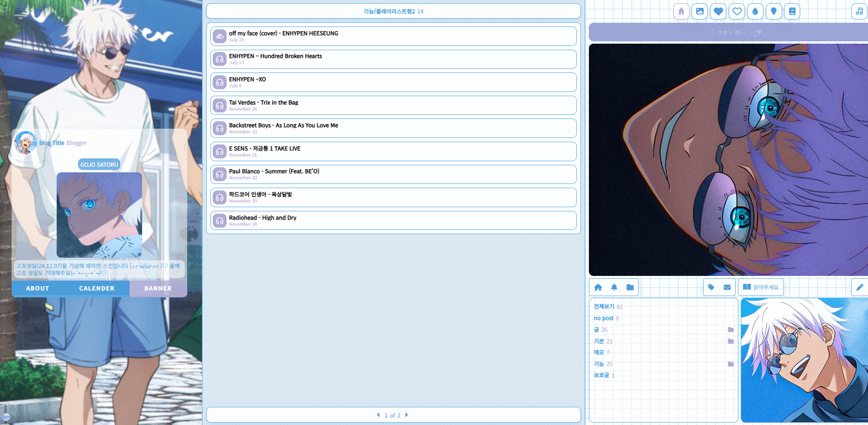Select the kaomoji title bar
This screenshot has height=425, width=868.
pos(728,33)
